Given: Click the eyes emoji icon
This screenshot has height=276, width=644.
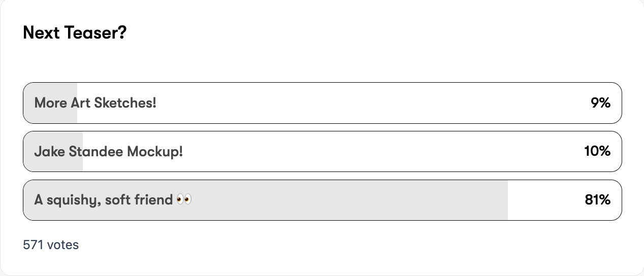Looking at the screenshot, I should (x=184, y=200).
